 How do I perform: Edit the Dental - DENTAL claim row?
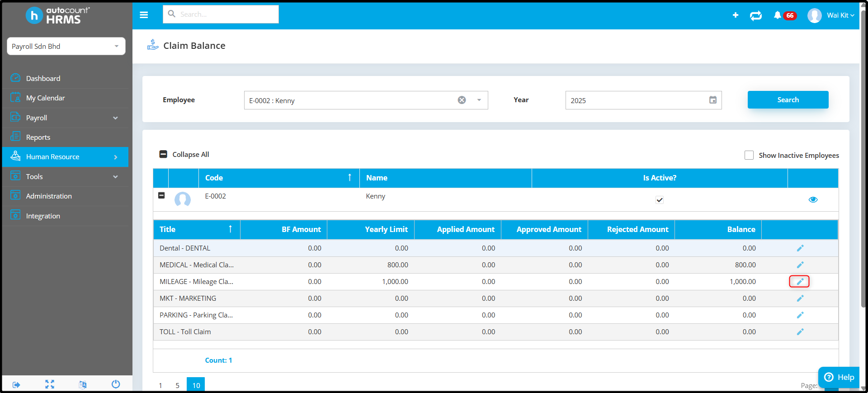[800, 248]
